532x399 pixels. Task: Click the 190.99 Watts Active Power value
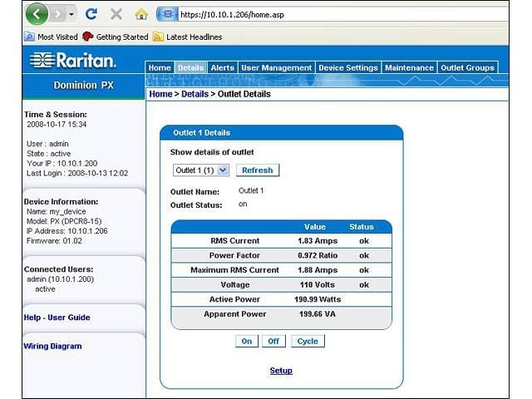click(318, 299)
